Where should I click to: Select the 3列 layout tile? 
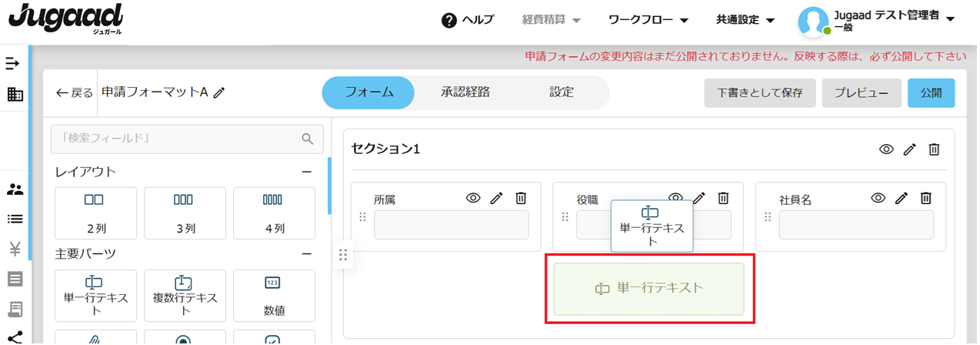185,213
